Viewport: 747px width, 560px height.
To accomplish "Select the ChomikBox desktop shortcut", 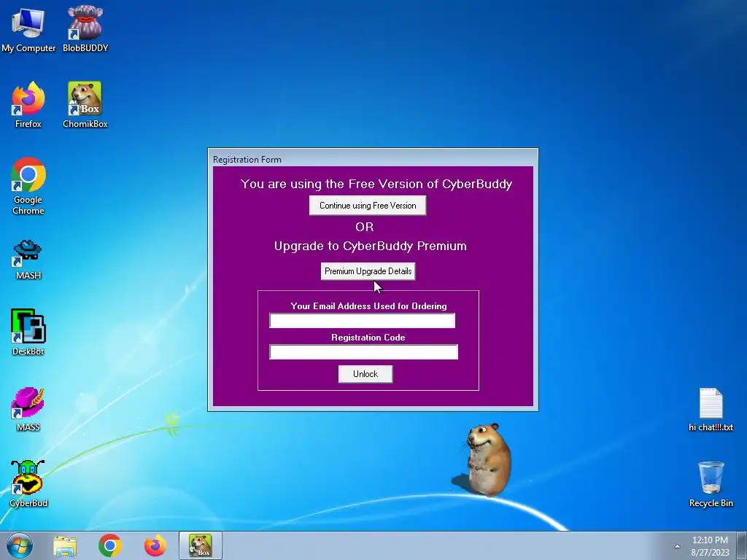I will click(x=85, y=105).
